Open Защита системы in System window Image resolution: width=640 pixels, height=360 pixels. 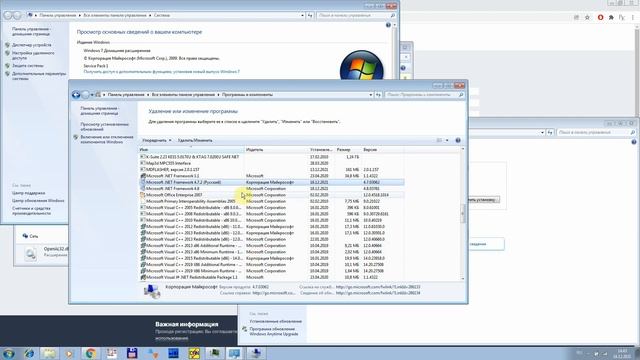(27, 66)
